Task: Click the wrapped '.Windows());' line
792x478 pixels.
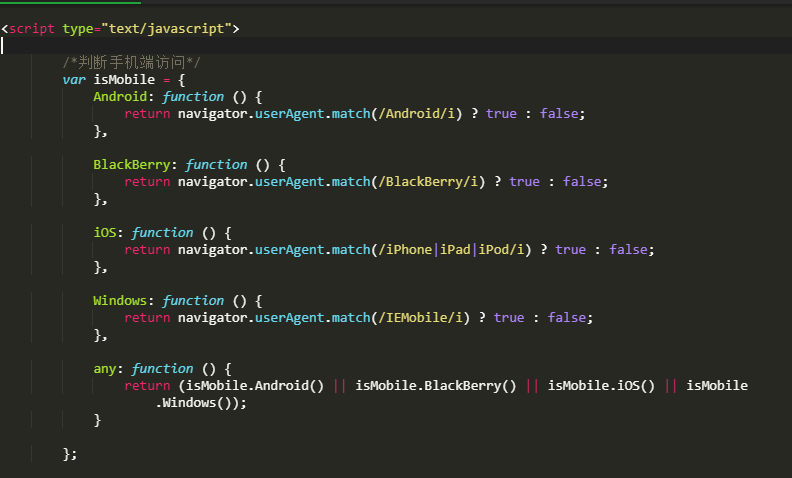Action: (x=201, y=403)
